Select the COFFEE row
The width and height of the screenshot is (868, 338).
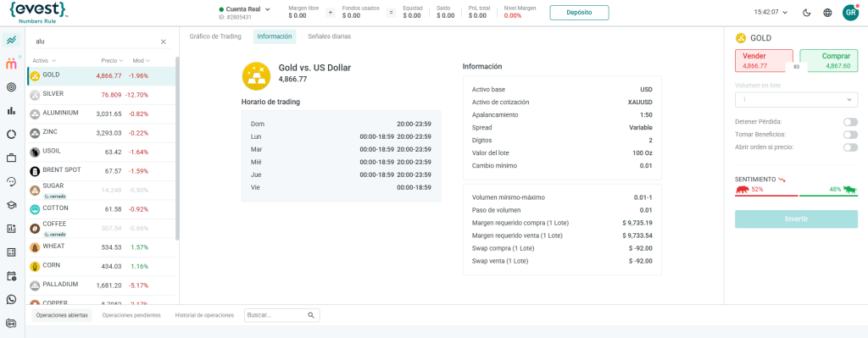(x=103, y=228)
